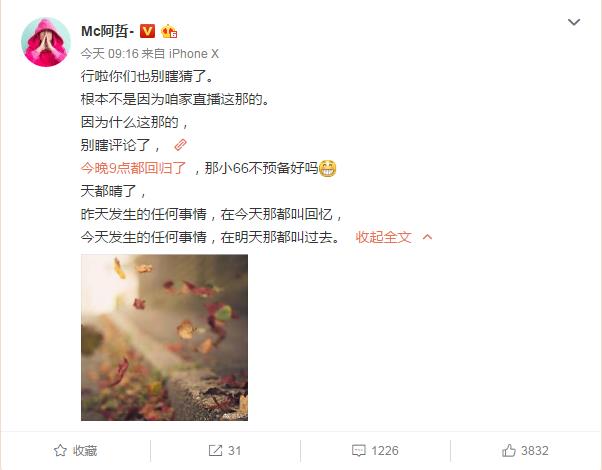The image size is (602, 470).
Task: Click the thumbs-up like icon
Action: point(509,450)
